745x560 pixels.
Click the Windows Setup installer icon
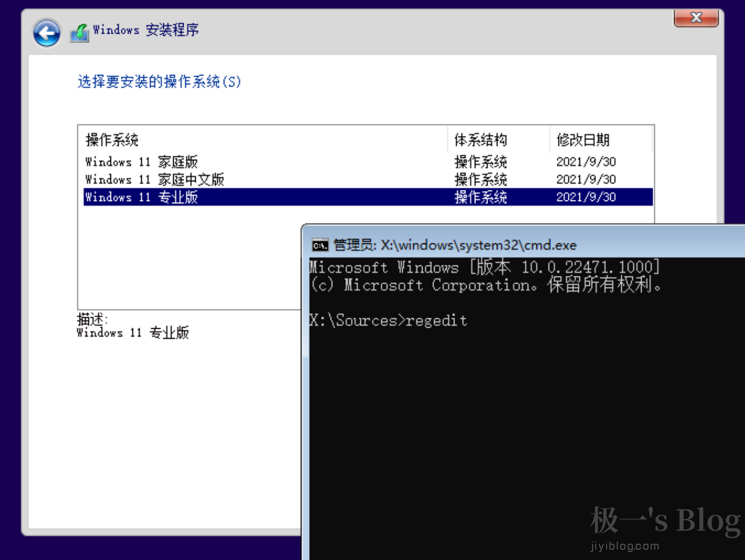[x=80, y=33]
